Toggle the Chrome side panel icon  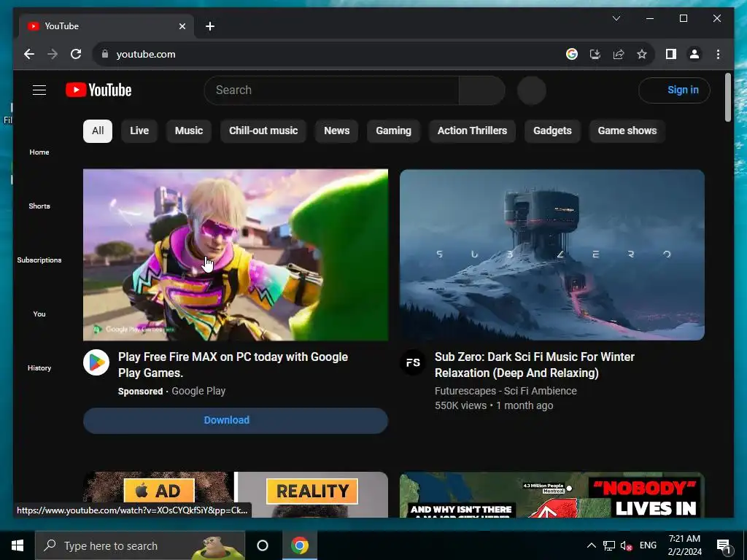[671, 54]
